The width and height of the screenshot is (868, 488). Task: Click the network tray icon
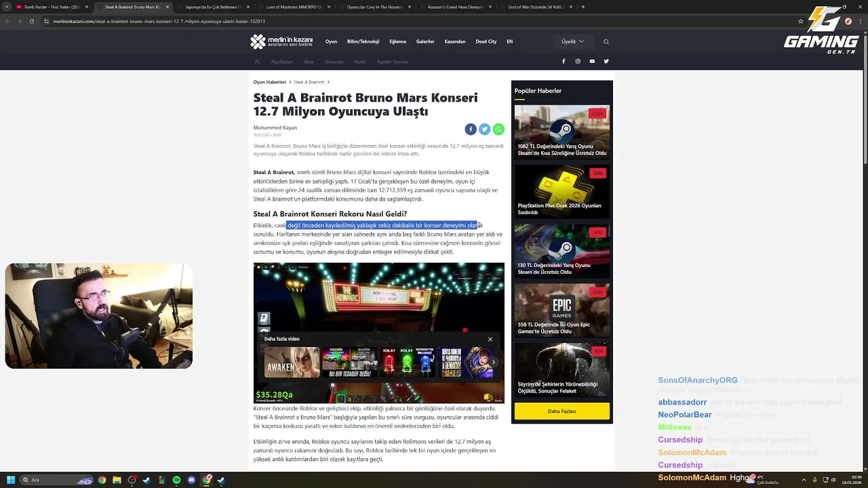pos(825,480)
